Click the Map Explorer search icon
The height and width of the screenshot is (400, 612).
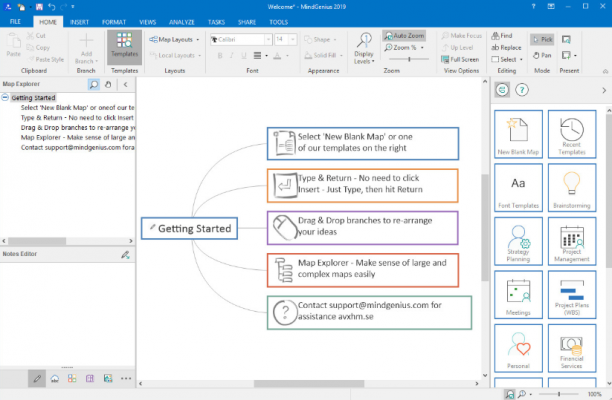coord(94,84)
